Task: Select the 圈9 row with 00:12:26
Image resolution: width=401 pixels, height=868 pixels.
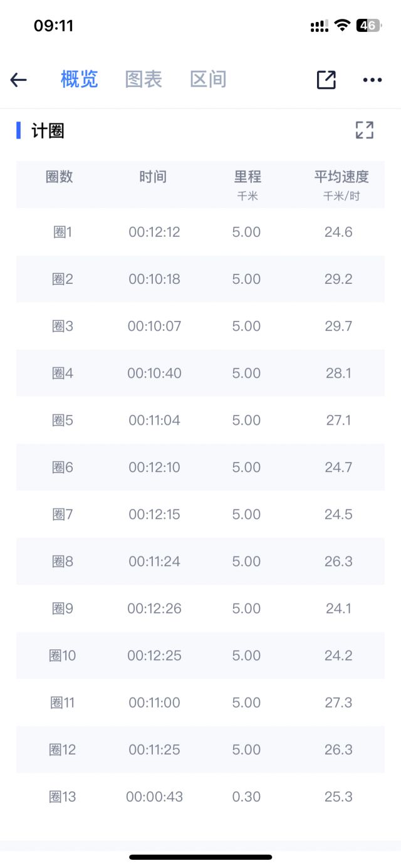Action: click(200, 609)
